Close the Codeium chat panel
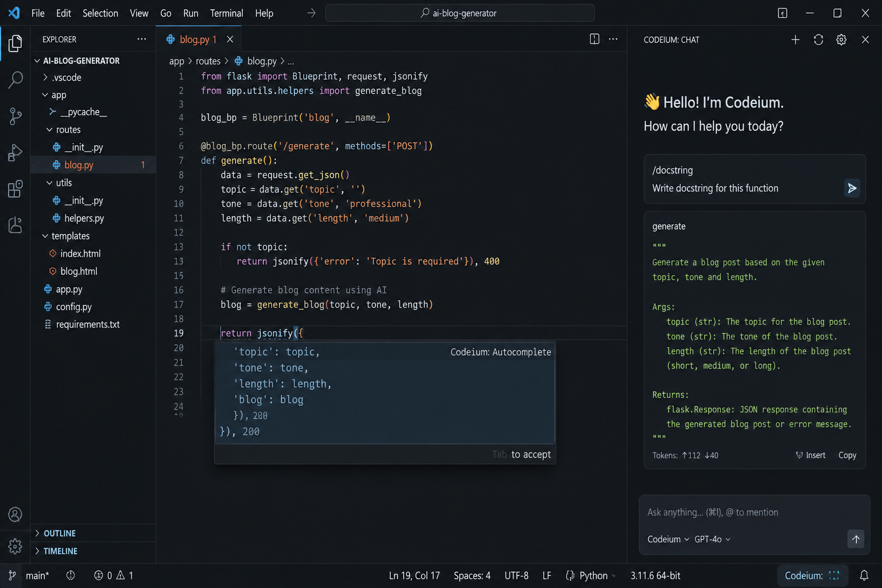 click(x=865, y=40)
